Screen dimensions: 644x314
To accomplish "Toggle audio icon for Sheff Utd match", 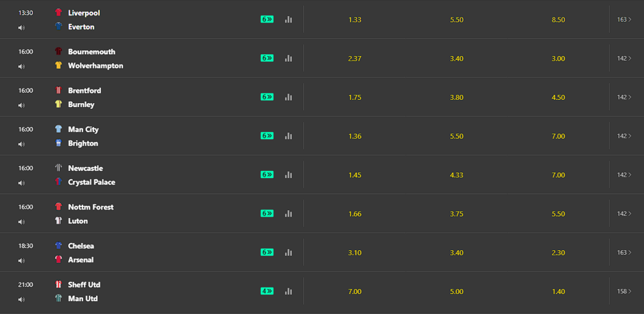I will click(x=21, y=299).
